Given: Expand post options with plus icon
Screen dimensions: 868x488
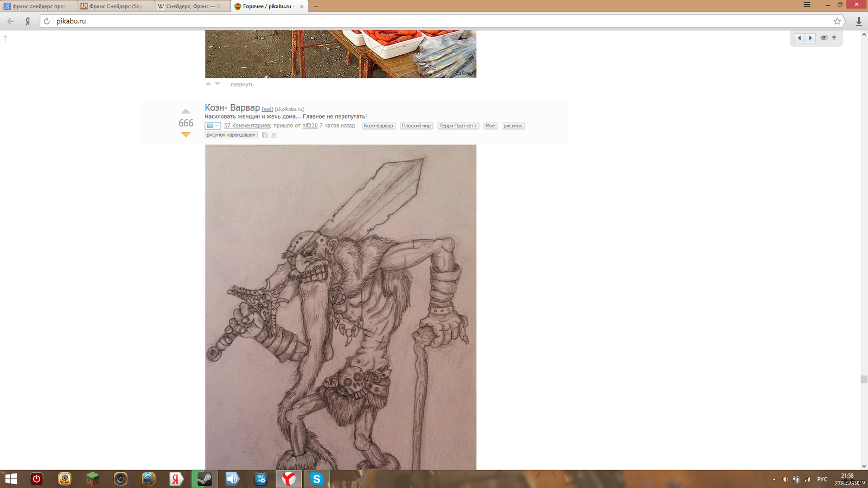Looking at the screenshot, I should coord(273,135).
